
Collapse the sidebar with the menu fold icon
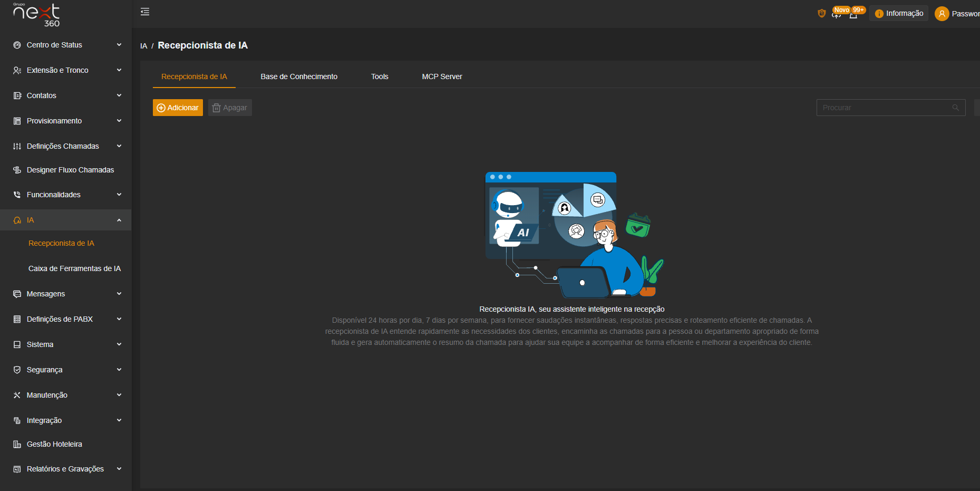(x=145, y=12)
